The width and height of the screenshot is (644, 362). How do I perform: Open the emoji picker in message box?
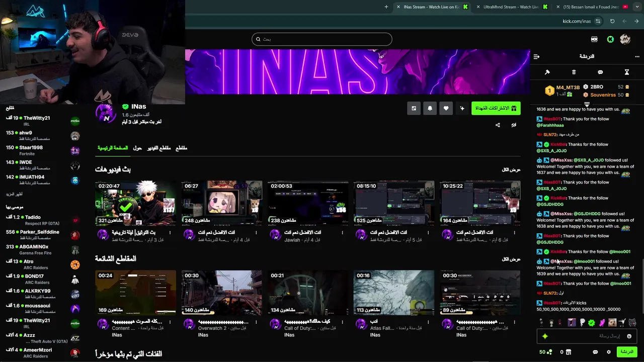coord(629,336)
